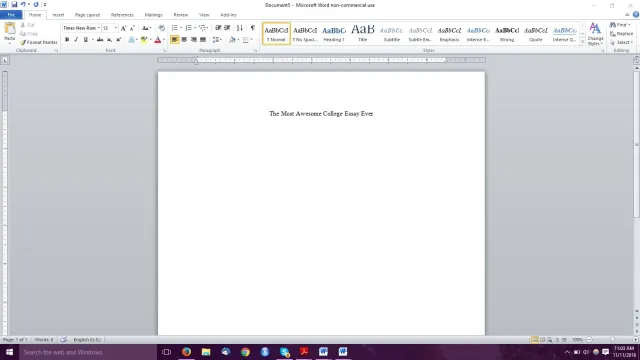The image size is (640, 360).
Task: Toggle Subscript formatting
Action: click(x=109, y=40)
